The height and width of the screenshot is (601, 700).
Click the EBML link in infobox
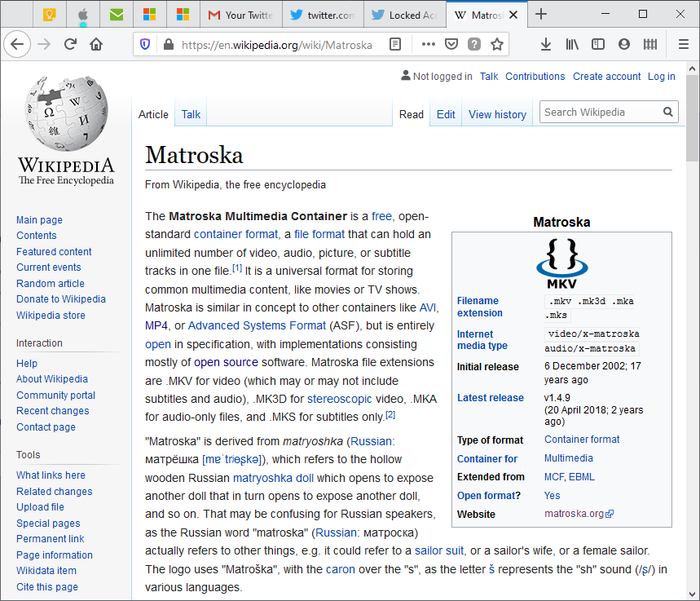[582, 477]
